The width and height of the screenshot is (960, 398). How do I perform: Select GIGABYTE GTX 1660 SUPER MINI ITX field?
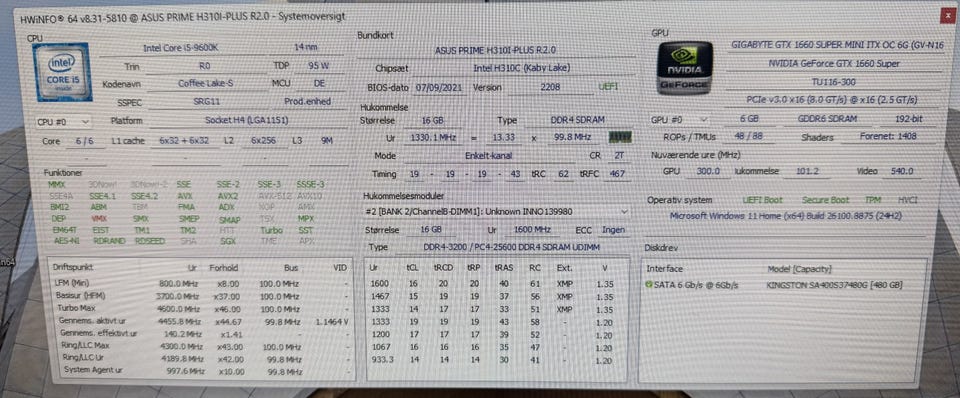click(x=837, y=45)
